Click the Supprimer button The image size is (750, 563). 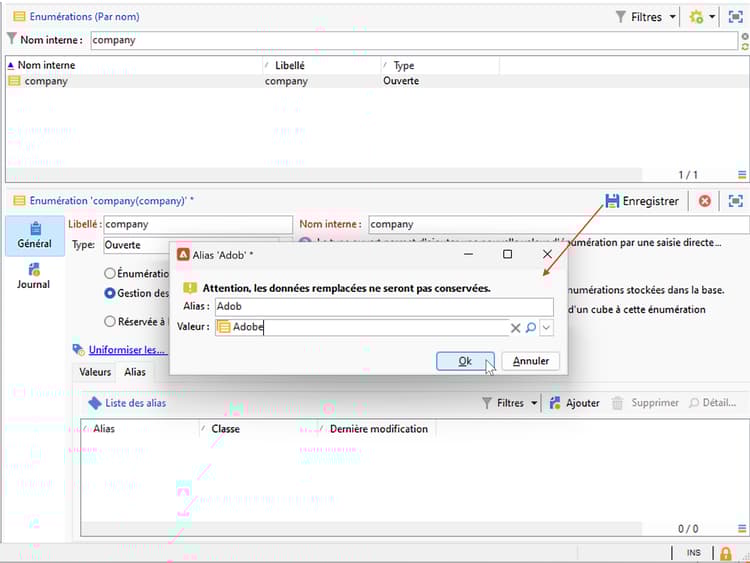(645, 403)
